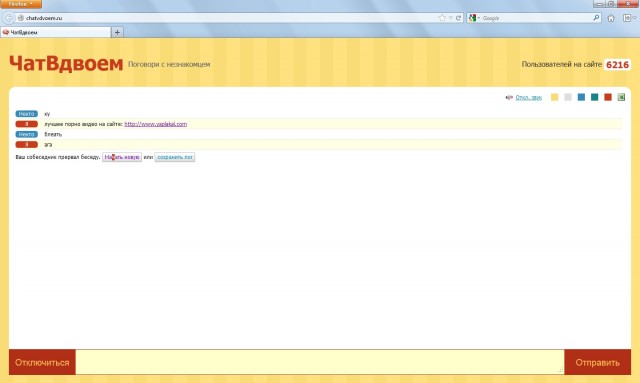Go back using the browser back arrow
640x383 pixels.
click(x=9, y=18)
